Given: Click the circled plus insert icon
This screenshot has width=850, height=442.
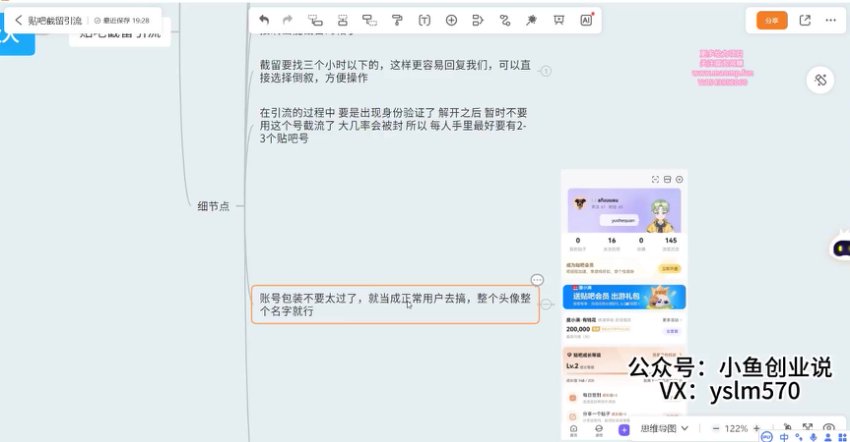Looking at the screenshot, I should (x=451, y=20).
